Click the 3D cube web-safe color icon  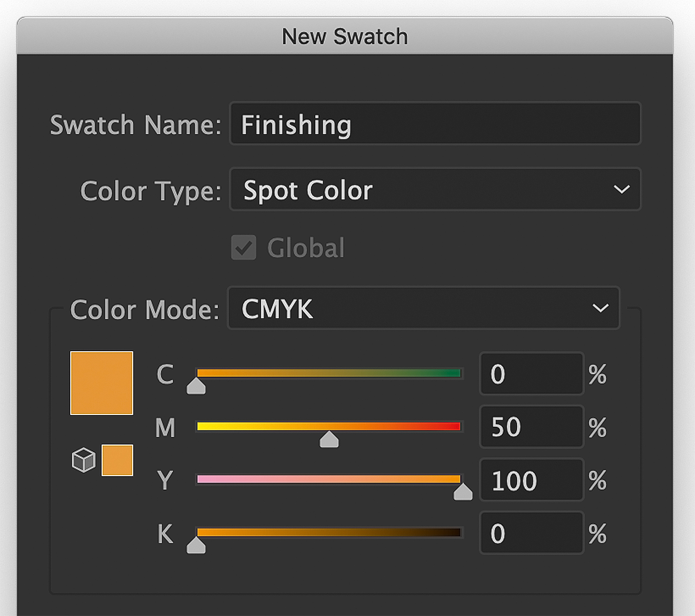tap(83, 460)
